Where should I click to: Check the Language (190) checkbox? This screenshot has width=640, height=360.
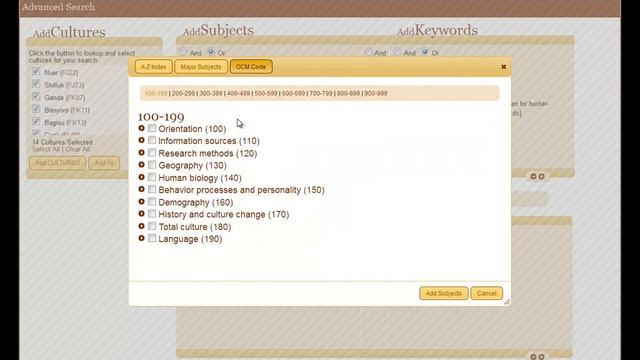(x=152, y=238)
